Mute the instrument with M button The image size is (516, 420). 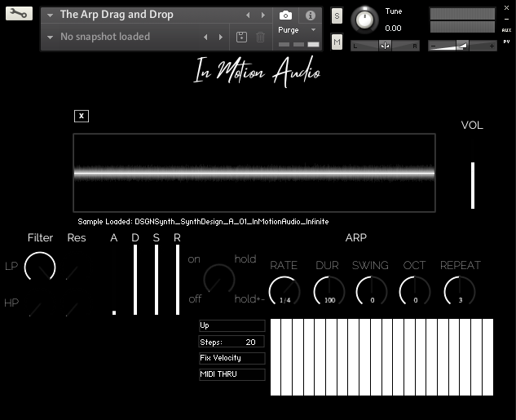click(337, 42)
